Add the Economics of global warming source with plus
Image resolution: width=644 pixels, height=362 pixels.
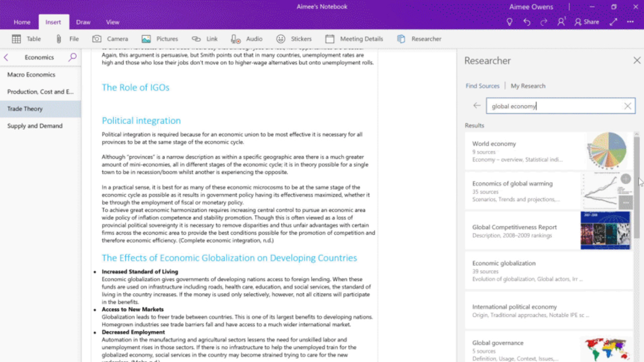[625, 179]
